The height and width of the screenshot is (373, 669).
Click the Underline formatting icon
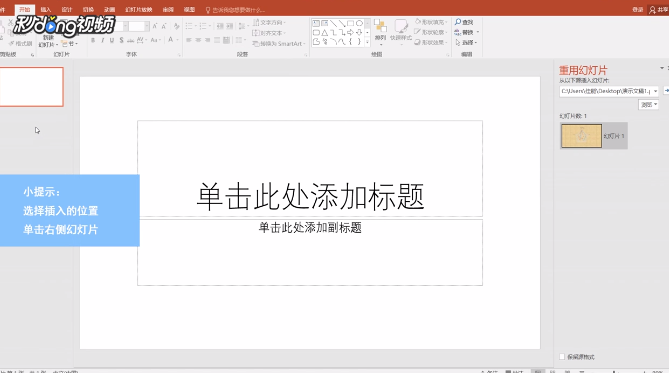pos(112,40)
